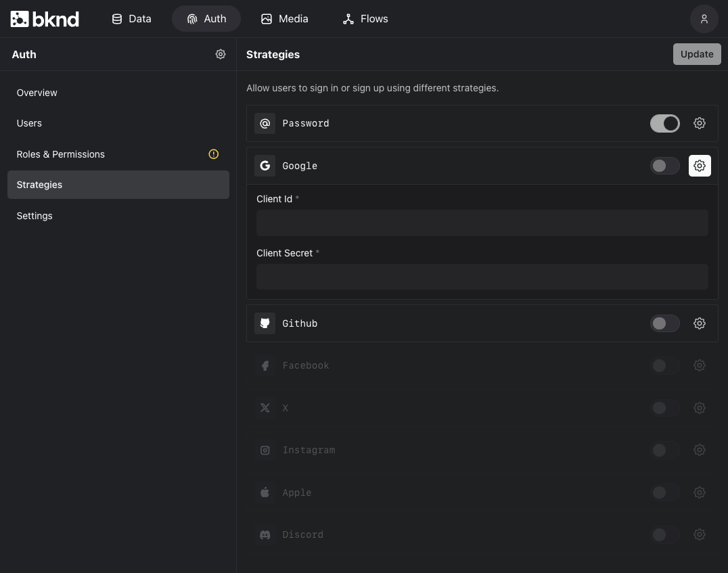Click the Google logo icon
This screenshot has width=728, height=573.
[265, 166]
